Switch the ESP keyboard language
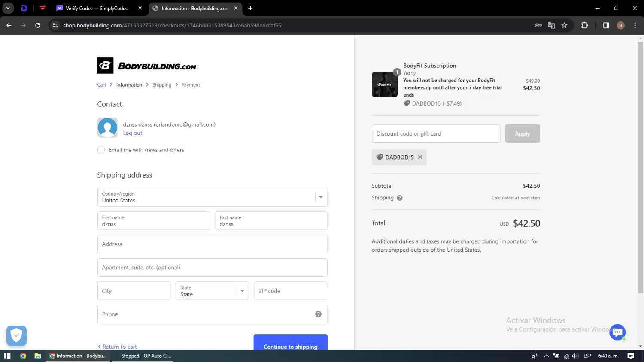 tap(587, 356)
